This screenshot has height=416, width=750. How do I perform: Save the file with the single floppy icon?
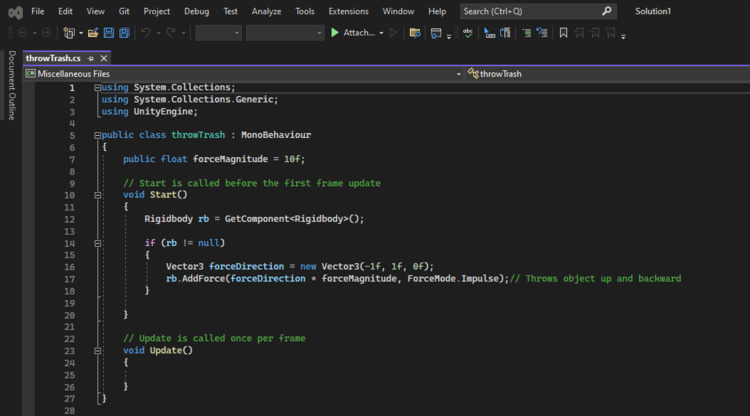tap(109, 33)
